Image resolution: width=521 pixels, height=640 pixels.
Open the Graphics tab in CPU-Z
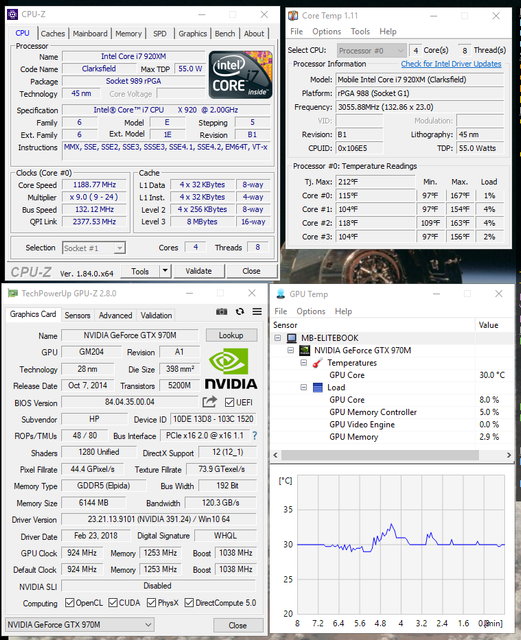point(192,33)
